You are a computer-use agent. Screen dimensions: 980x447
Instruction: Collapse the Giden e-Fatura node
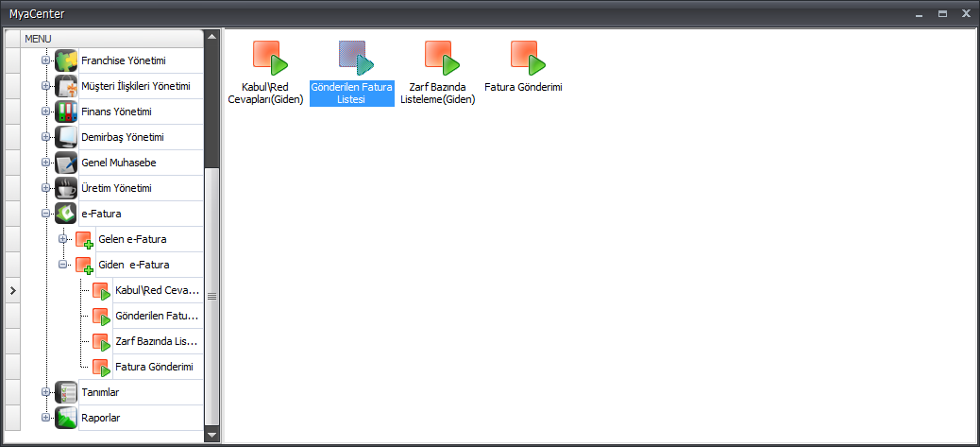click(x=62, y=265)
